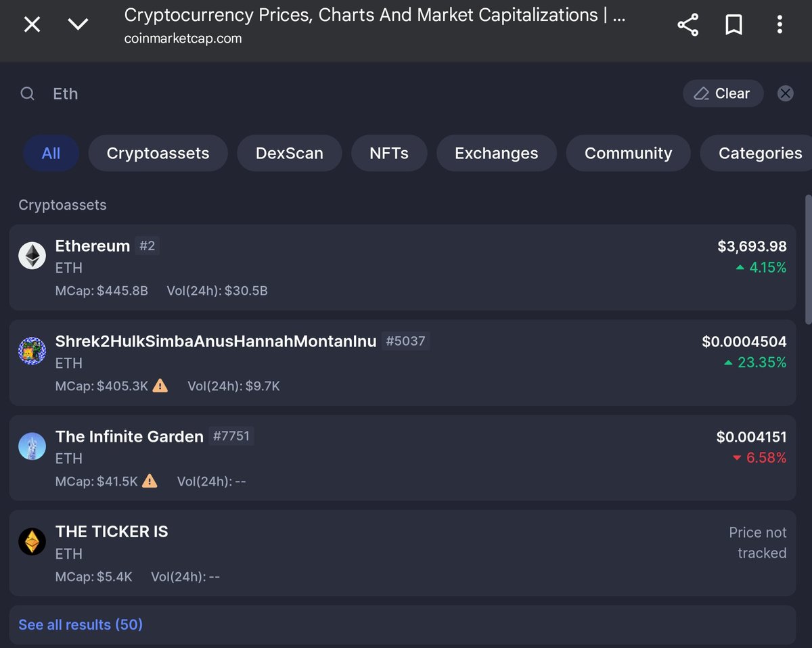Open the Ethereum result name
Screen dimensions: 812x648
point(93,246)
